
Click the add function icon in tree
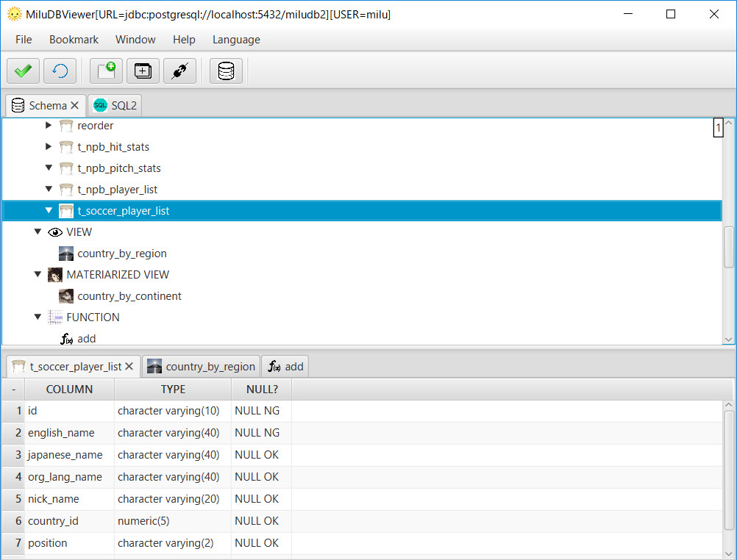click(x=65, y=339)
